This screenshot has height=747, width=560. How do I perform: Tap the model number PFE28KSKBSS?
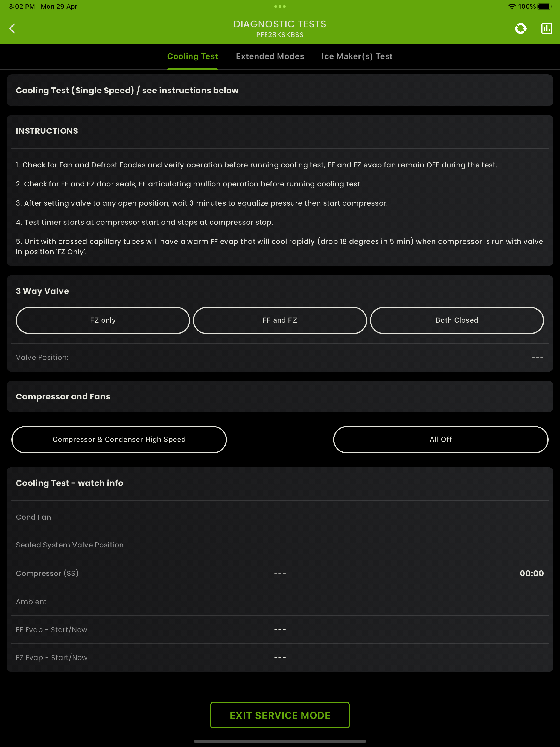(280, 35)
